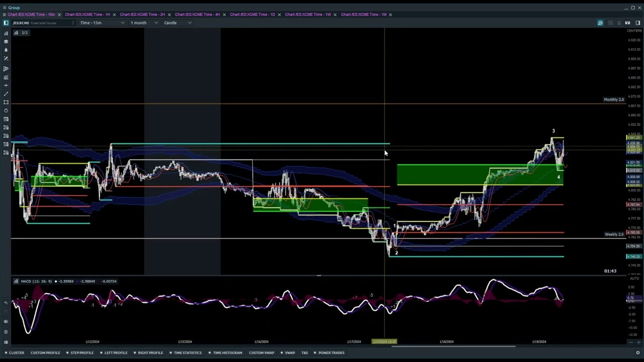The image size is (644, 362).
Task: Toggle the LEFT PROFILE overlay
Action: point(114,353)
